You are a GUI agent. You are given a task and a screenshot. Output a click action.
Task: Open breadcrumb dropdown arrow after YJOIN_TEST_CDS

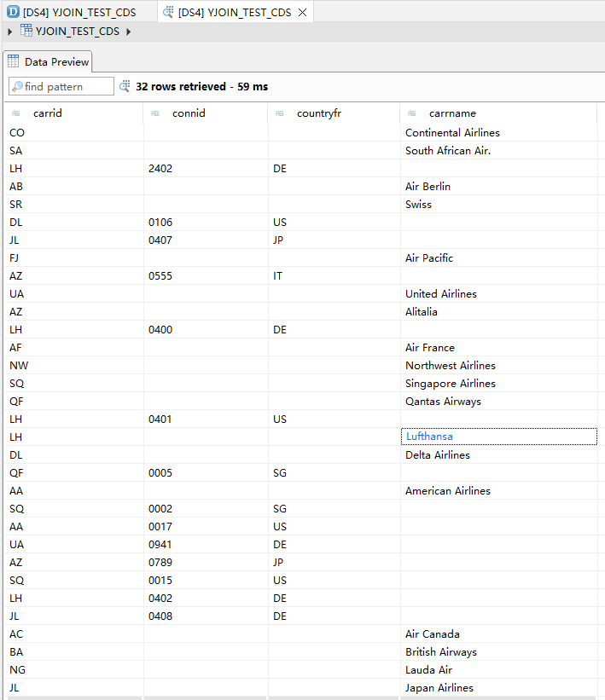click(x=129, y=32)
